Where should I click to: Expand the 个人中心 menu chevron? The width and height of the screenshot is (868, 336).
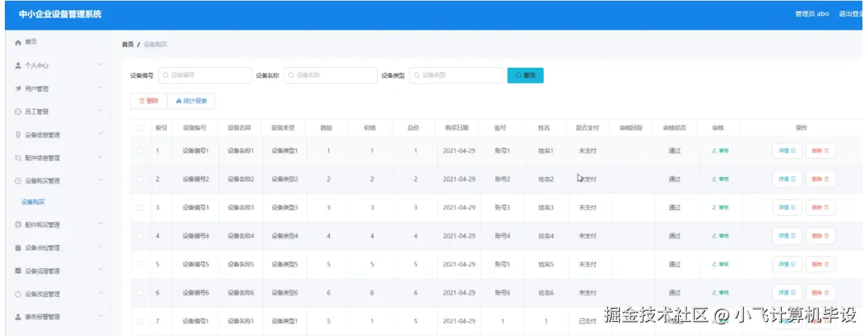coord(101,65)
